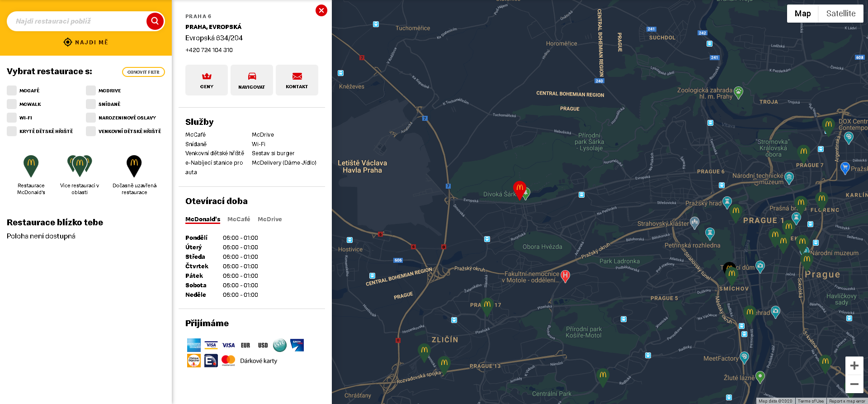Click the hospital H marker at Motol
This screenshot has height=404, width=868.
pos(565,276)
